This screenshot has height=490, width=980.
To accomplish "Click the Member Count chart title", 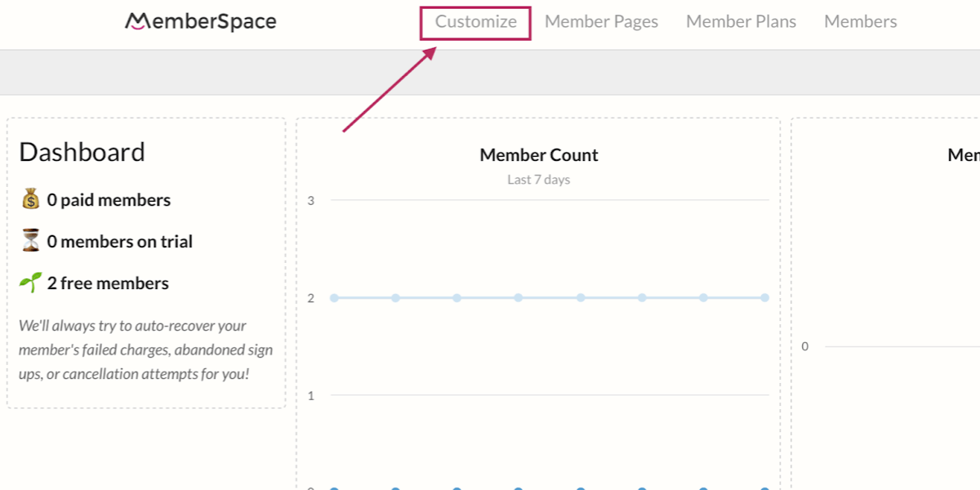I will pos(539,154).
